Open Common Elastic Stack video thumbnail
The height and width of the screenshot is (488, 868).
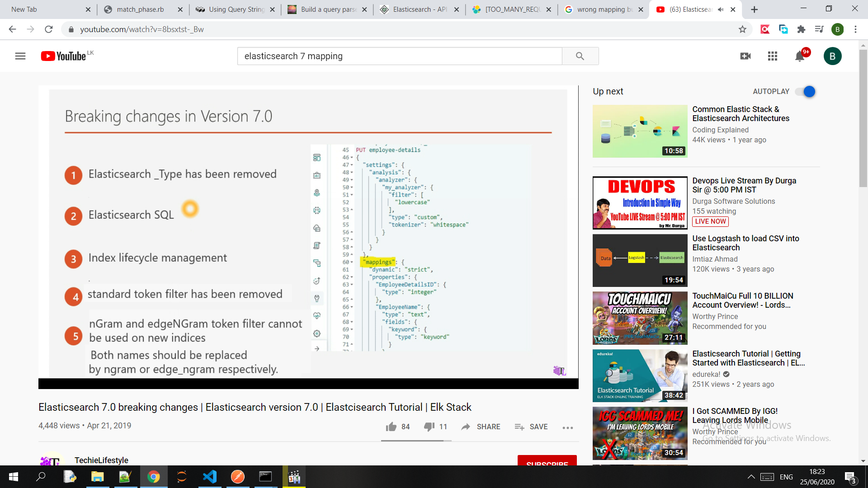tap(640, 131)
